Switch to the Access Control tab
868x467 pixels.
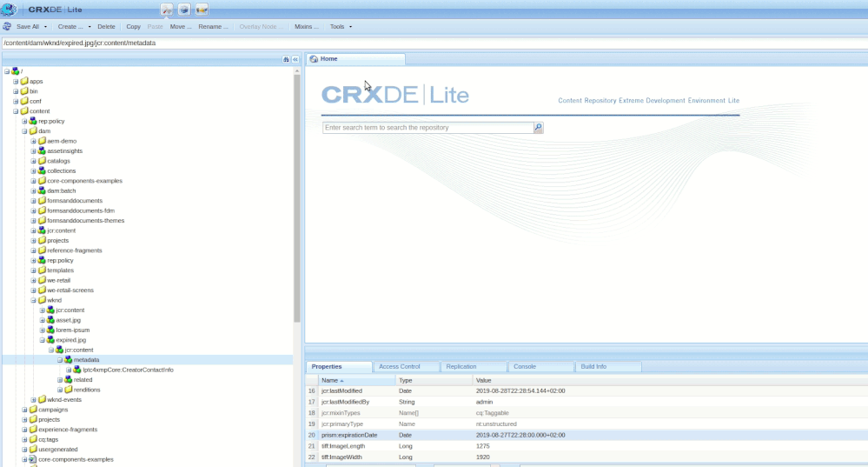point(399,367)
